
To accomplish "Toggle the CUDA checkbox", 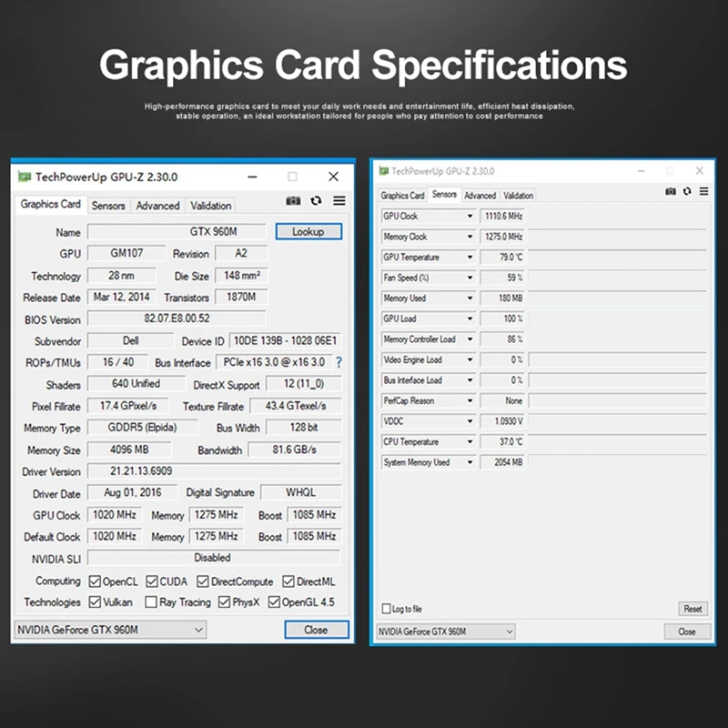I will click(x=152, y=581).
